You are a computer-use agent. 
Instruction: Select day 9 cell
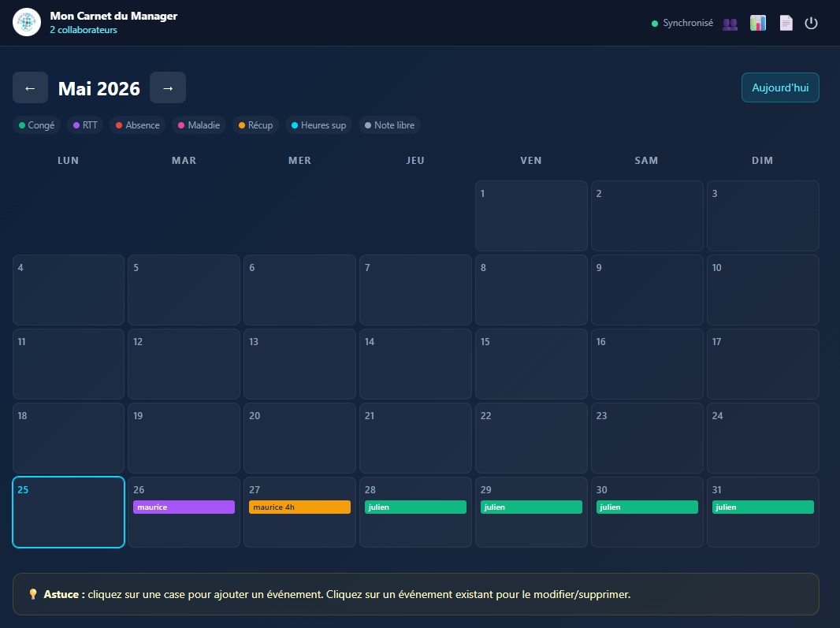click(x=647, y=290)
